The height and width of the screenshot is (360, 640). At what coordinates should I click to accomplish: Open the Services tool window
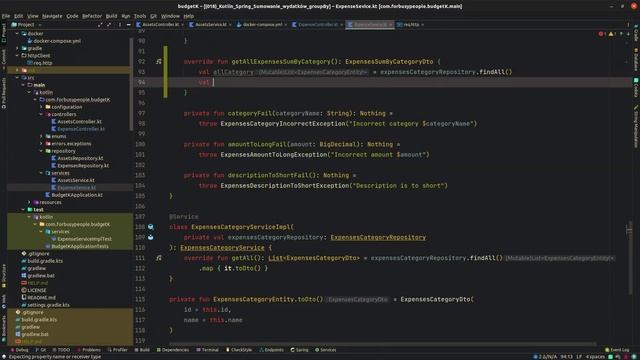click(x=325, y=350)
